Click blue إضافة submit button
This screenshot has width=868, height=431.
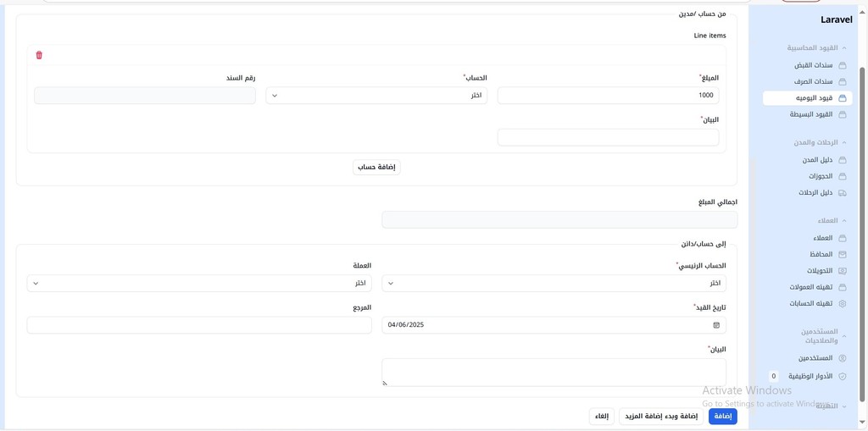(x=723, y=417)
